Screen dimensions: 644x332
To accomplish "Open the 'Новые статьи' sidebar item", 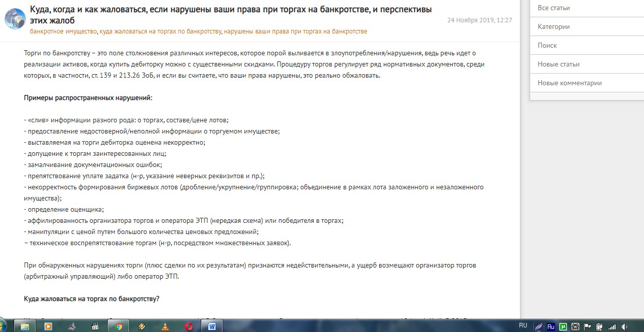I will point(587,64).
